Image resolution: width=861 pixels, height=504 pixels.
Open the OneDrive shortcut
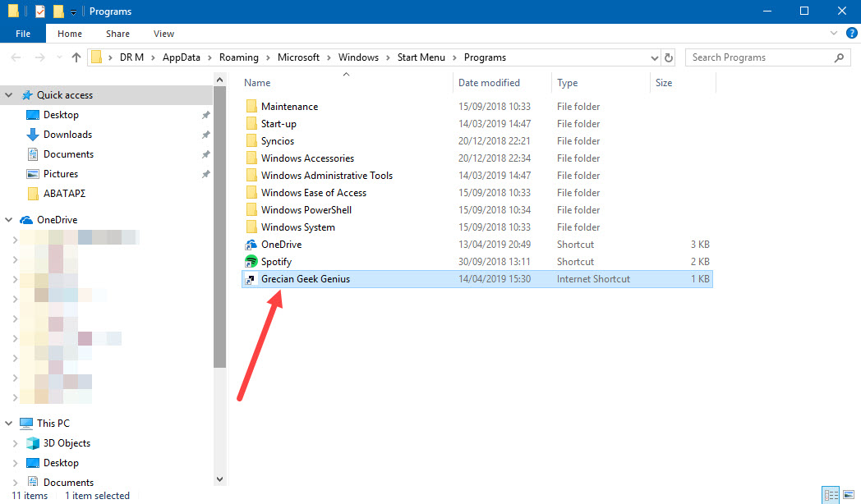point(280,244)
